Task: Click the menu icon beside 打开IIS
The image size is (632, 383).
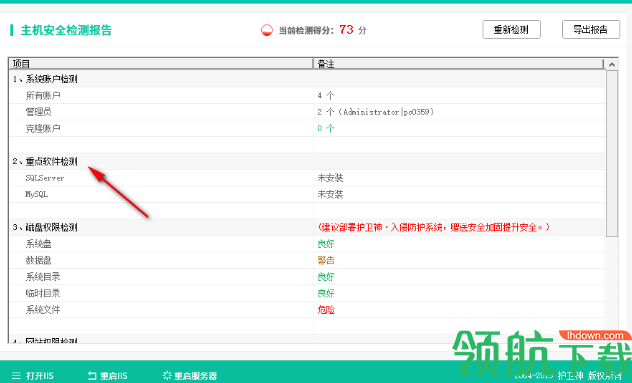Action: 16,376
